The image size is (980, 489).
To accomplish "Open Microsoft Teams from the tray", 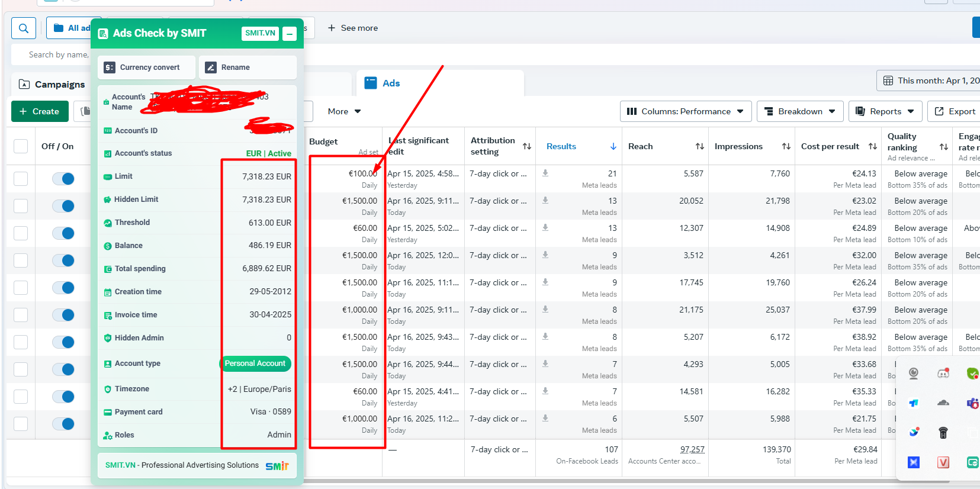I will 972,403.
